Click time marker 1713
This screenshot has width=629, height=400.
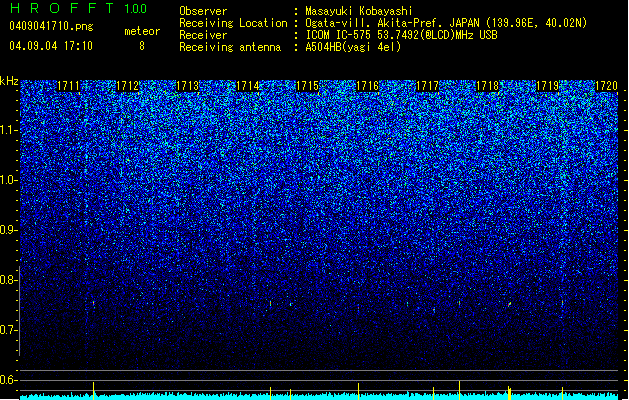(x=187, y=86)
